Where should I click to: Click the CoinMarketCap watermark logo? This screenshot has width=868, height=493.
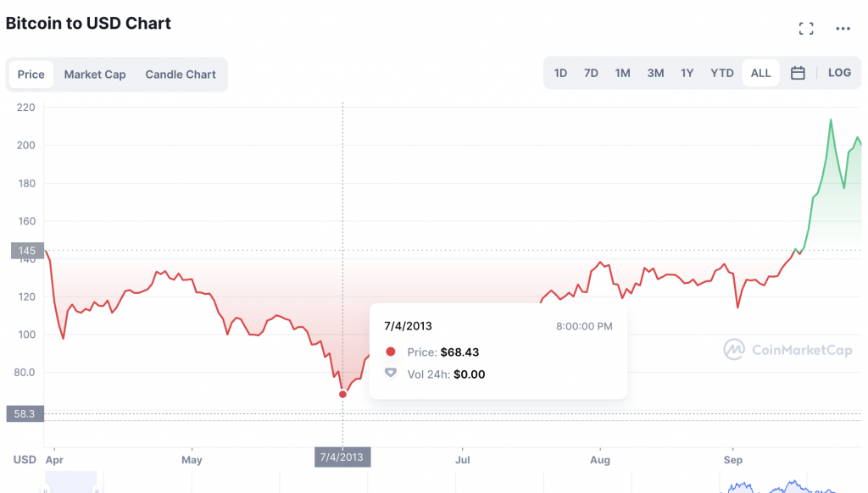pyautogui.click(x=787, y=349)
